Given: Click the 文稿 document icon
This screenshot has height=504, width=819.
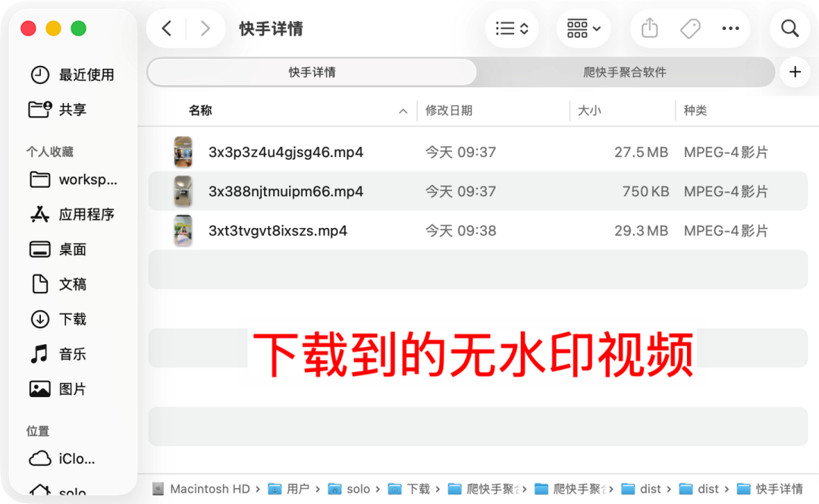Looking at the screenshot, I should pyautogui.click(x=39, y=284).
